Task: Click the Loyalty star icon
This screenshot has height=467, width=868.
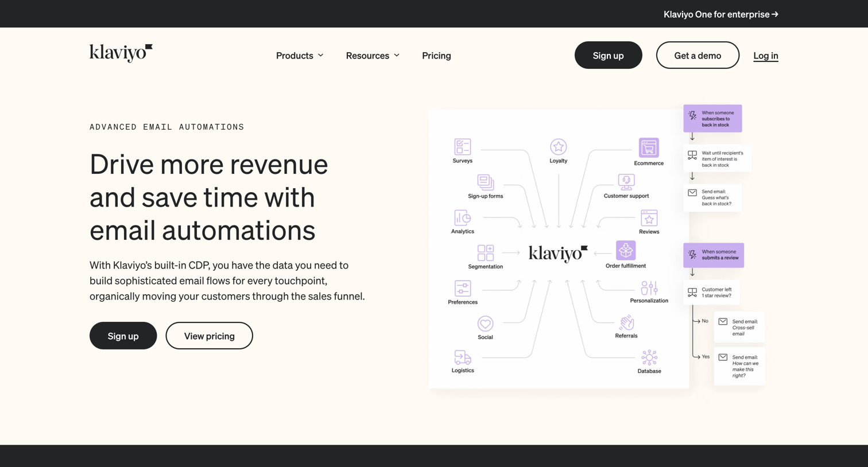Action: tap(559, 147)
